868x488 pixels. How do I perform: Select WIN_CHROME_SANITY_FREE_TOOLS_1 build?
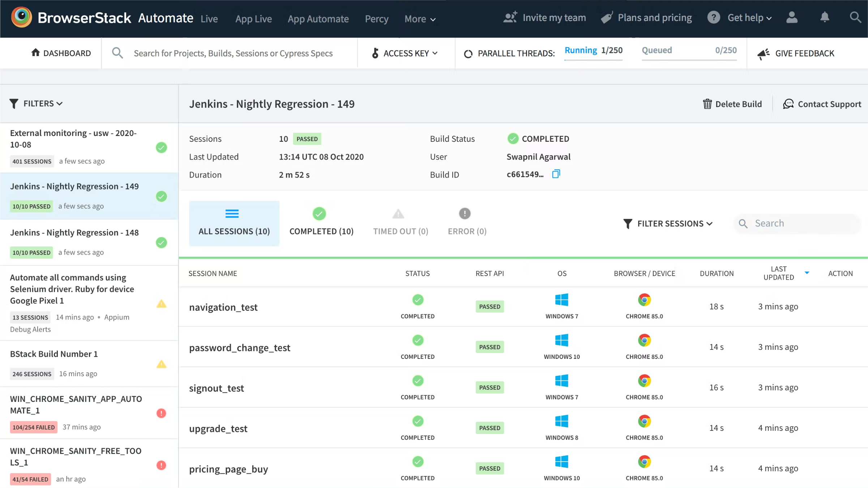(x=89, y=464)
